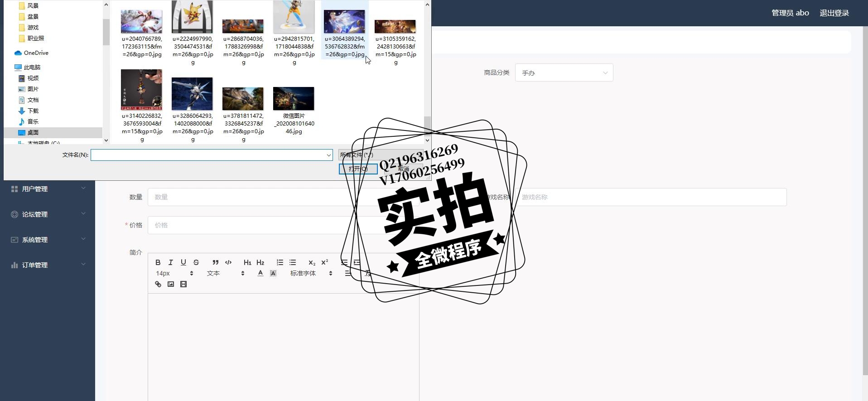This screenshot has width=868, height=401.
Task: Click the 游戏名称 input field
Action: click(651, 197)
